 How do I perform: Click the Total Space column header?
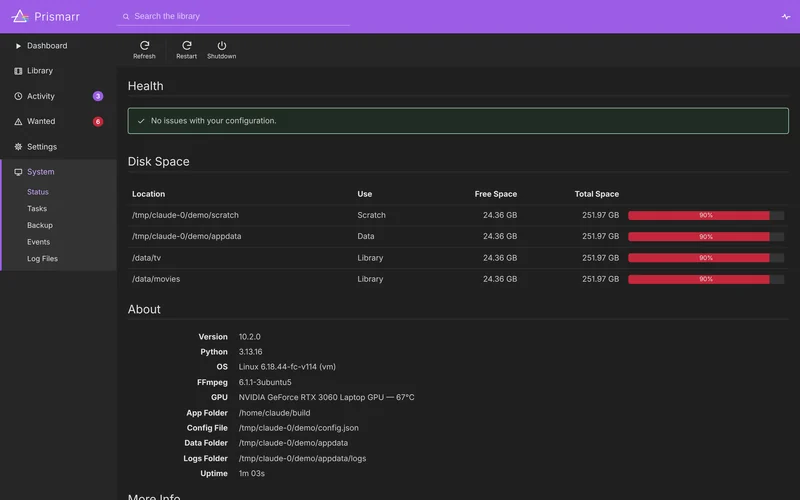coord(596,194)
